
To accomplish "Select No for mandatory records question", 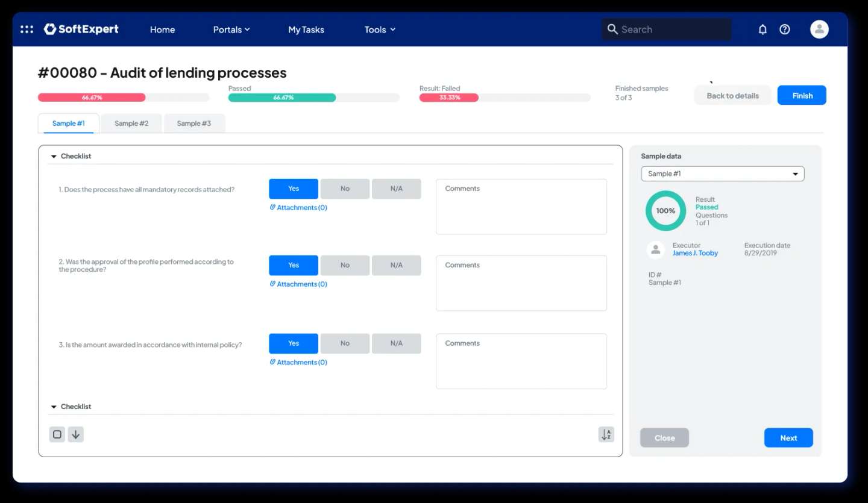I will point(345,189).
